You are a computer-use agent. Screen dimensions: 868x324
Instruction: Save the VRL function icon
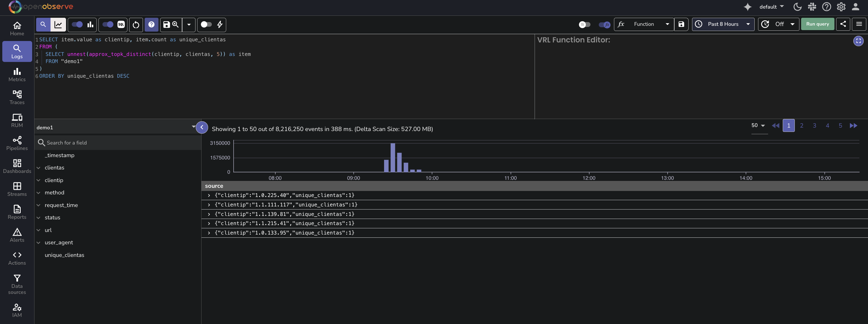pyautogui.click(x=681, y=24)
